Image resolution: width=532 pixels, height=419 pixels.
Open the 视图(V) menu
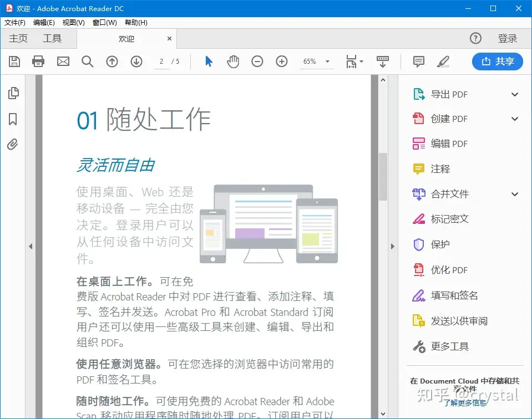73,23
